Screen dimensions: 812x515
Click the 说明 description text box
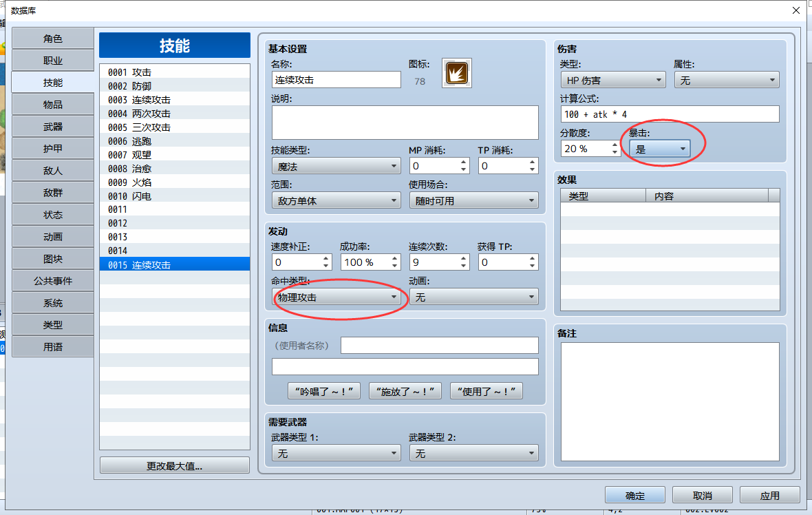405,123
